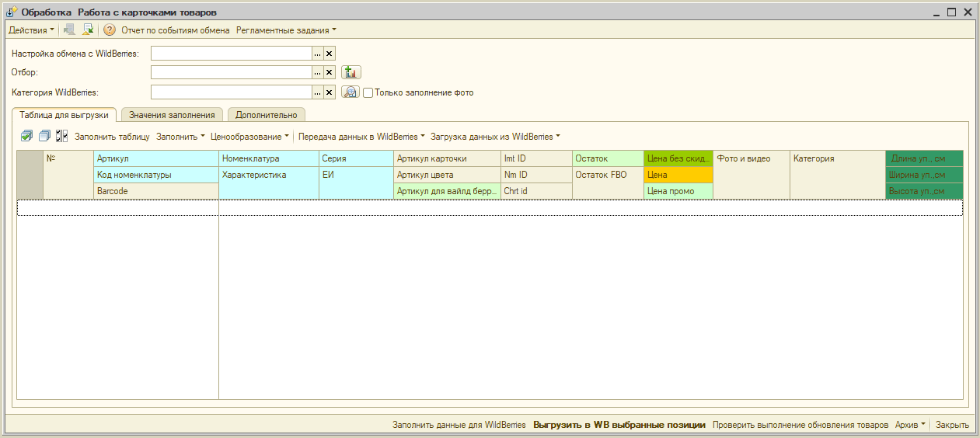Open Передача данных в WildBerries menu
The image size is (980, 438).
361,136
